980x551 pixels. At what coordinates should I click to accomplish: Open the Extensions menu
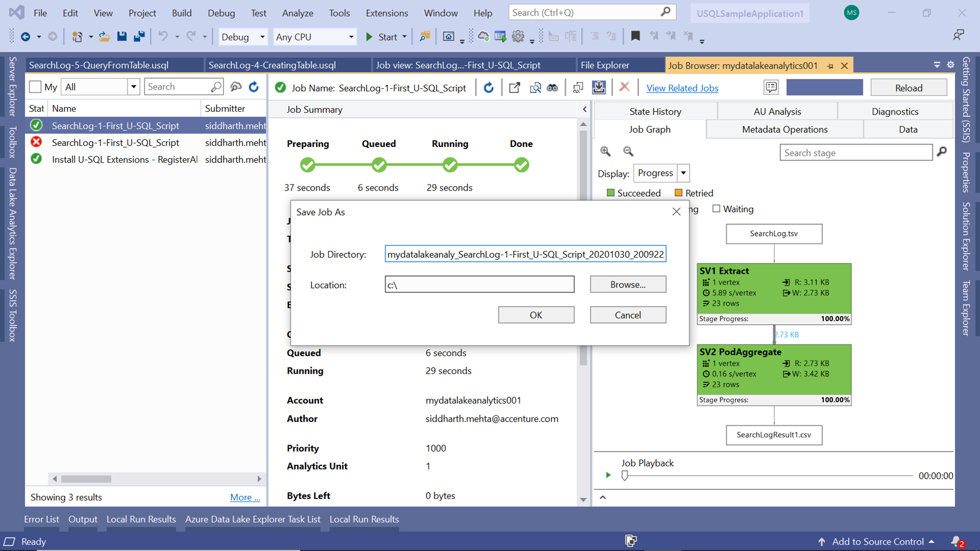(387, 13)
